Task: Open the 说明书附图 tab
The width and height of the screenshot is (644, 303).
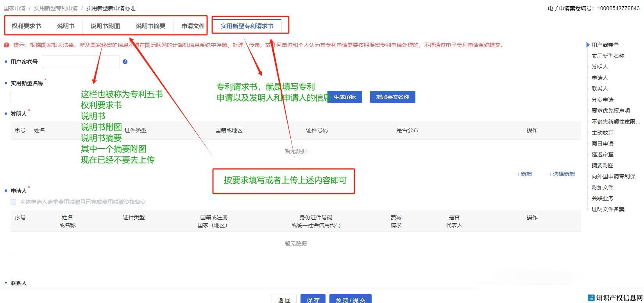Action: pos(105,26)
